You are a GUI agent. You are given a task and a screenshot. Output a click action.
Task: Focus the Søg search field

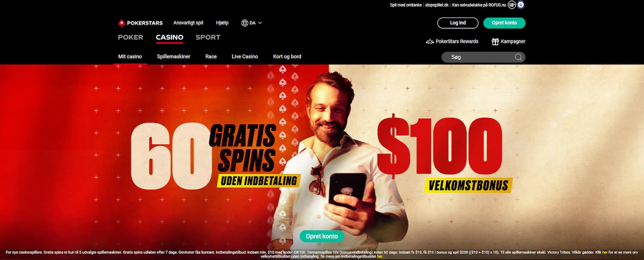point(483,57)
